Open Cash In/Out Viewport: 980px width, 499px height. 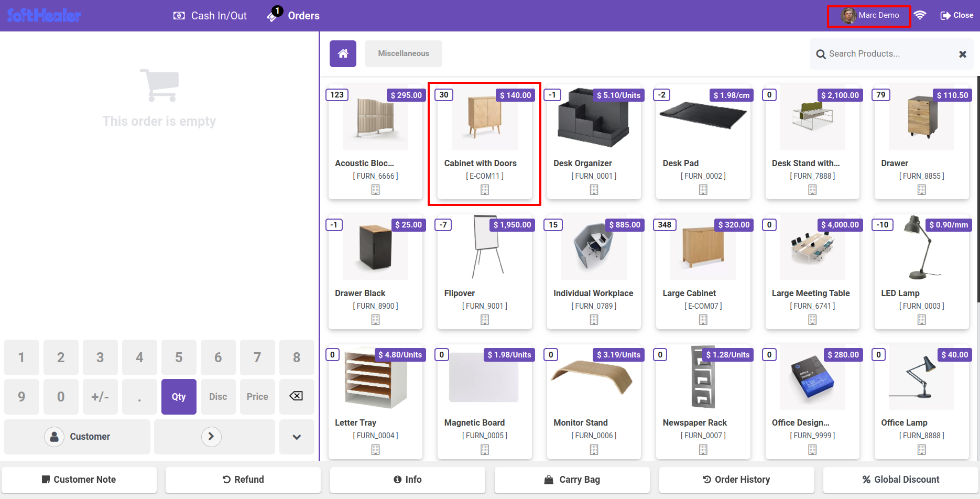coord(210,16)
